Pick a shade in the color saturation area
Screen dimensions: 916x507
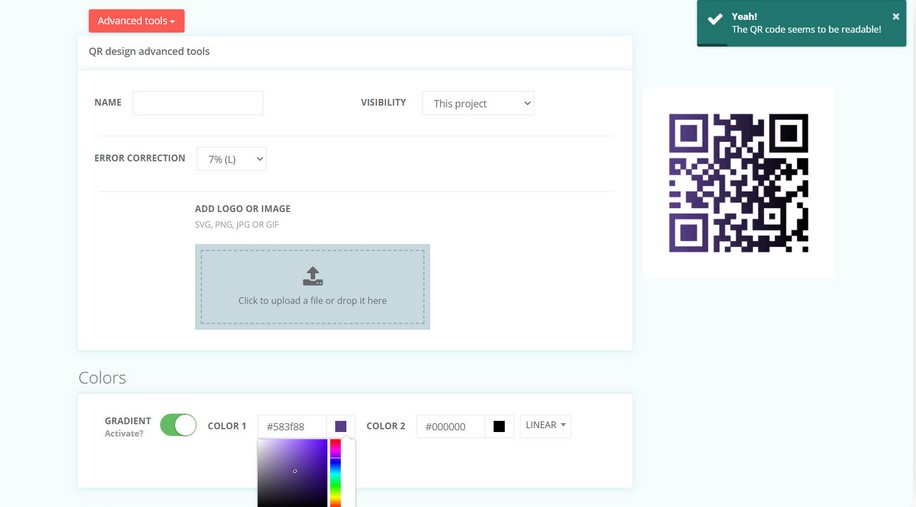[292, 473]
